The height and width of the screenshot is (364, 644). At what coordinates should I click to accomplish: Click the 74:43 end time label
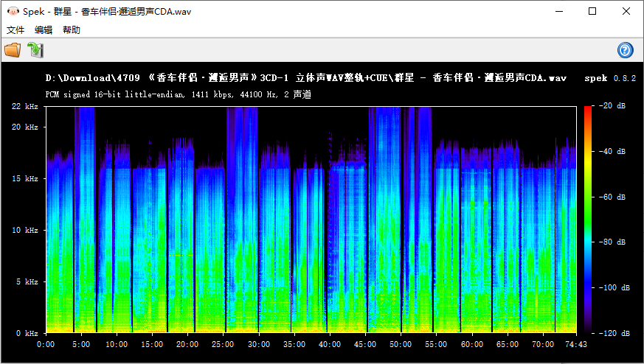576,344
